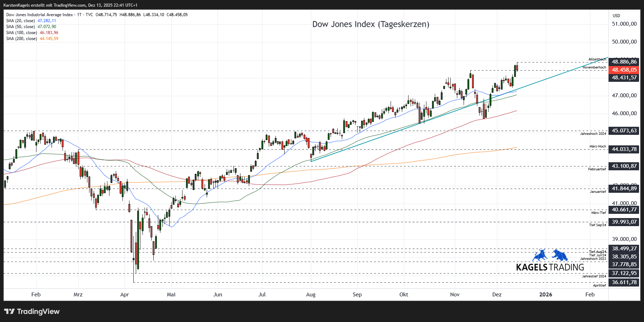Select the SMA (20, close) legend entry

coord(20,21)
